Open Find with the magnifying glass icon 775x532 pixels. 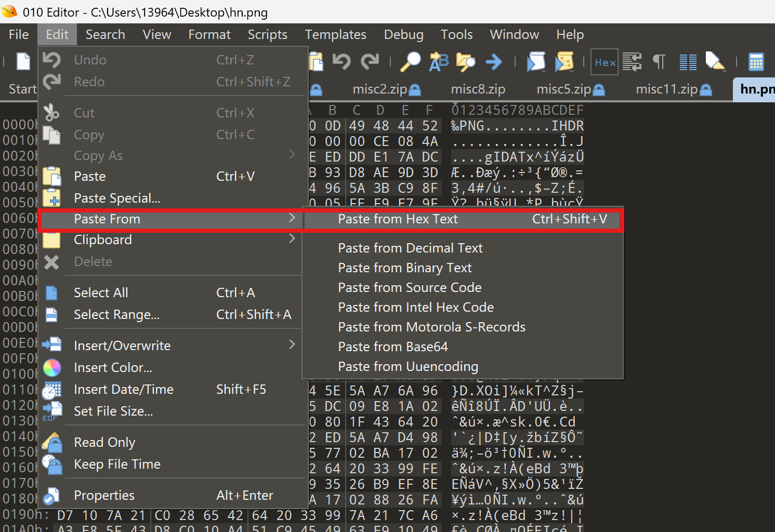pos(411,62)
